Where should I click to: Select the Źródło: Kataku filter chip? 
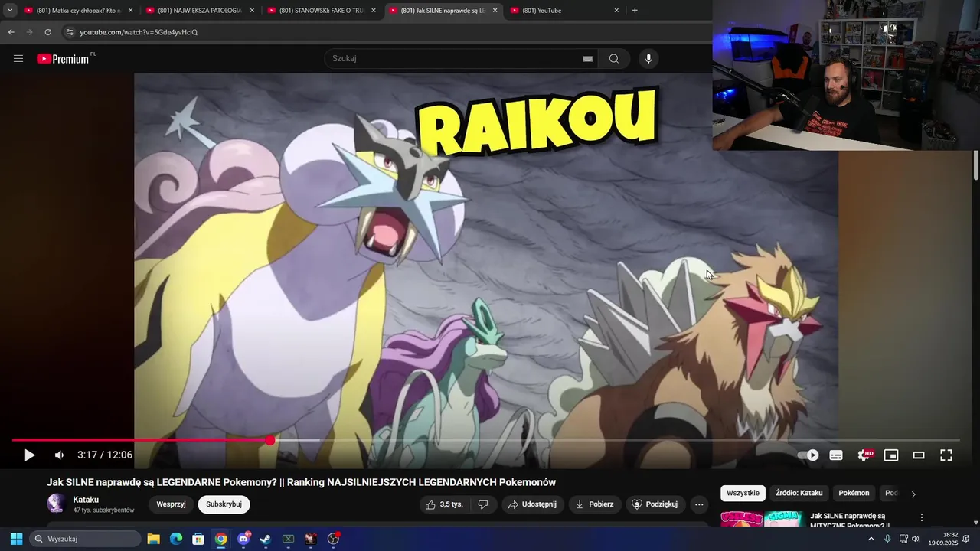pos(799,493)
